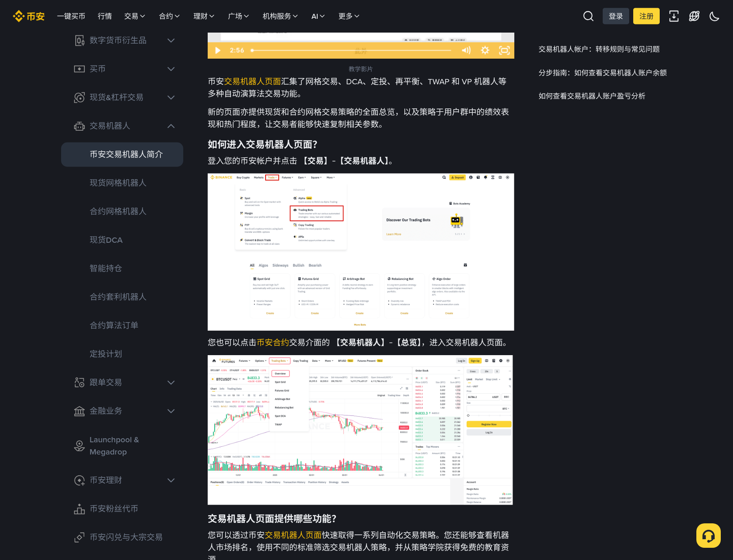This screenshot has height=560, width=733.
Task: Collapse the 交易机器人 section chevron
Action: 171,126
